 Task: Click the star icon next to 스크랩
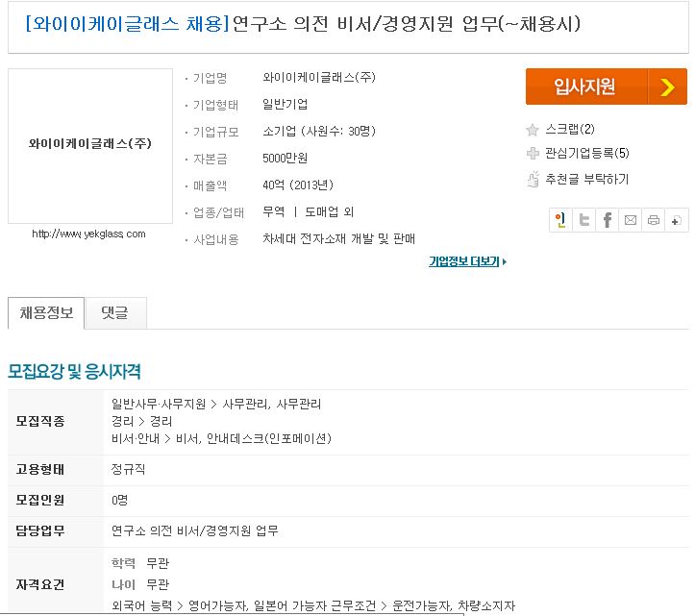coord(533,130)
